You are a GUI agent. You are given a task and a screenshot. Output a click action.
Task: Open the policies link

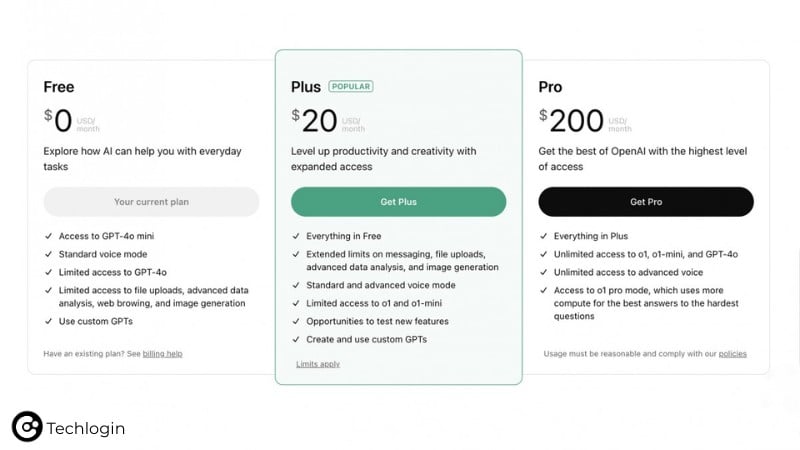[x=732, y=354]
